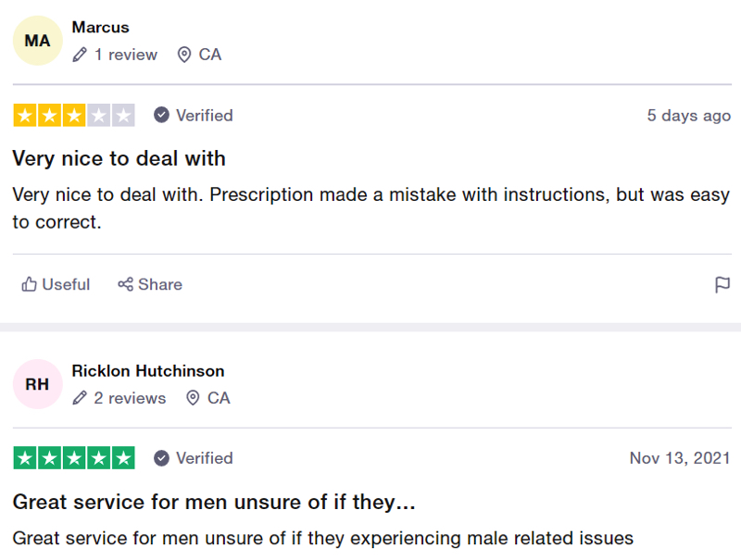
Task: Click the three-star rating on Marcus's review
Action: 74,115
